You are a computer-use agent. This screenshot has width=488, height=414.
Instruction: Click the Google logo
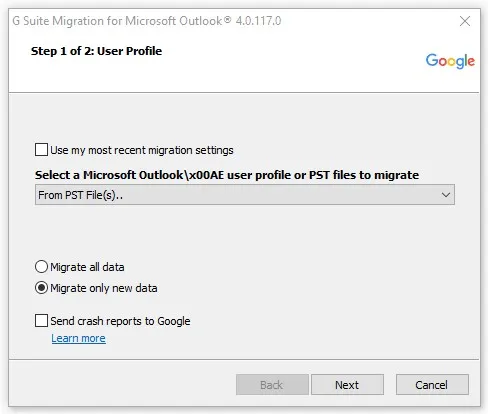click(x=450, y=61)
